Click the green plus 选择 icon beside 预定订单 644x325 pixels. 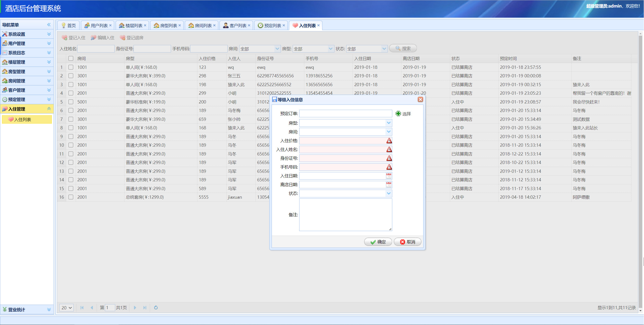[x=398, y=114]
